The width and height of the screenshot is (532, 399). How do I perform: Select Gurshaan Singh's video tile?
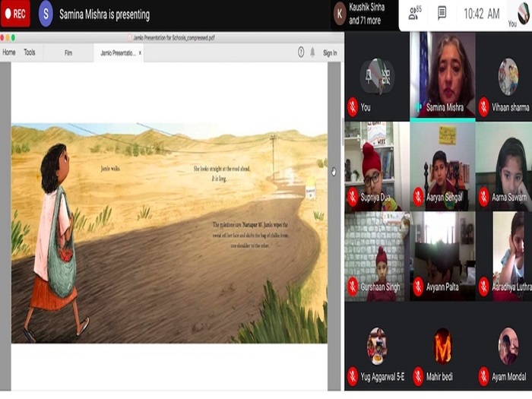(x=377, y=257)
